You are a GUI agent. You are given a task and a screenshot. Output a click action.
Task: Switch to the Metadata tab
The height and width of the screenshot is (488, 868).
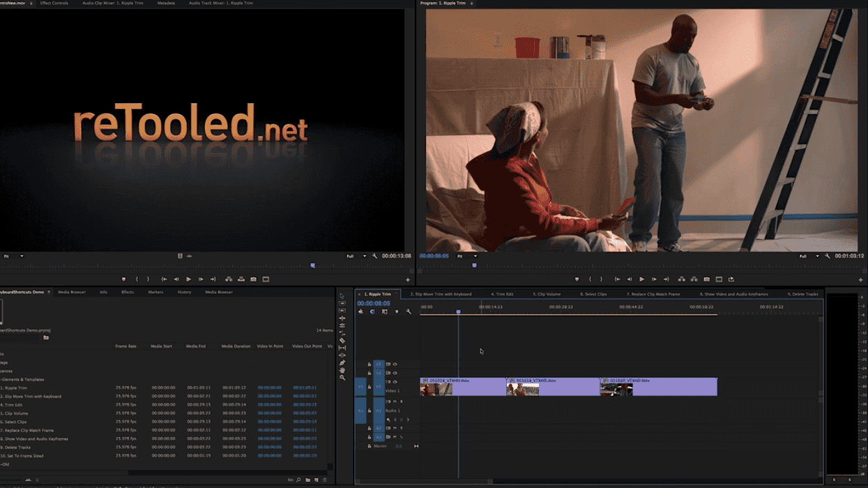click(x=166, y=3)
